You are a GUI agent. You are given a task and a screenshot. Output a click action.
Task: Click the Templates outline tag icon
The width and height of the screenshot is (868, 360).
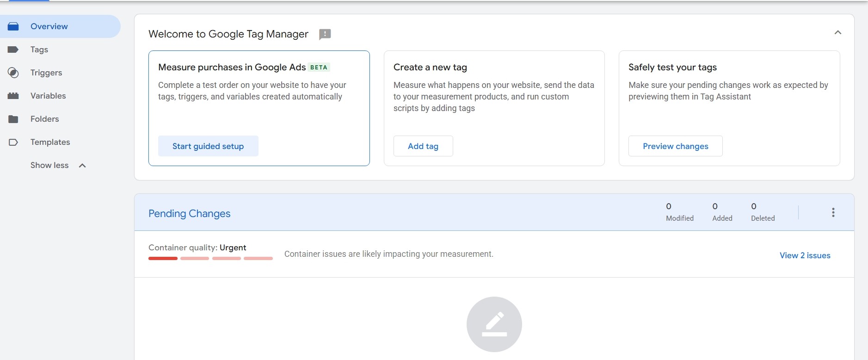13,142
